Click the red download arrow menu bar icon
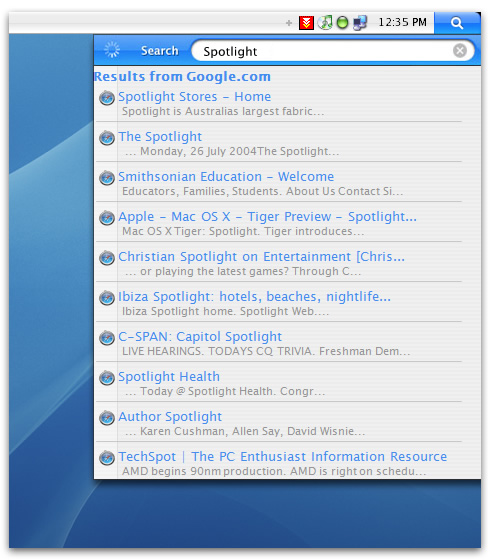The height and width of the screenshot is (560, 490). [x=306, y=23]
